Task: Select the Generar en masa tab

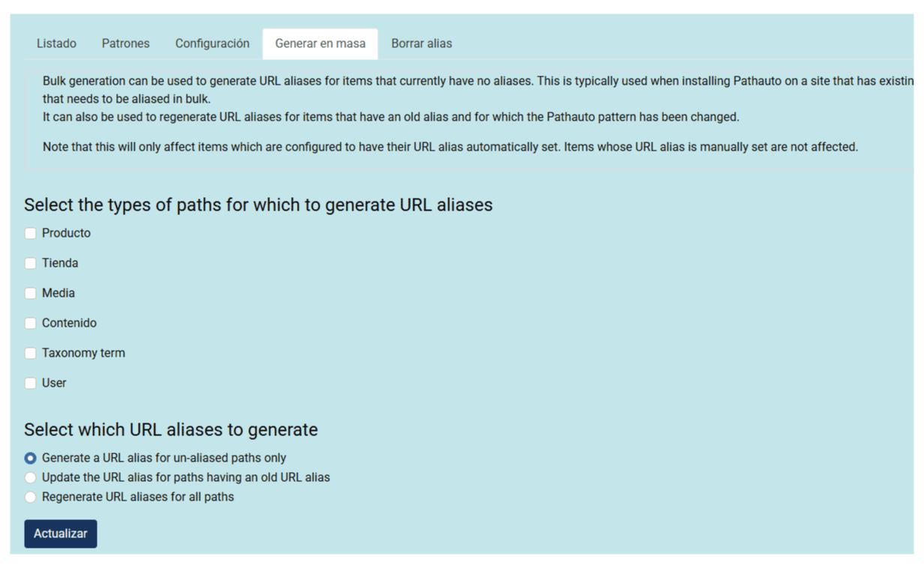Action: 320,43
